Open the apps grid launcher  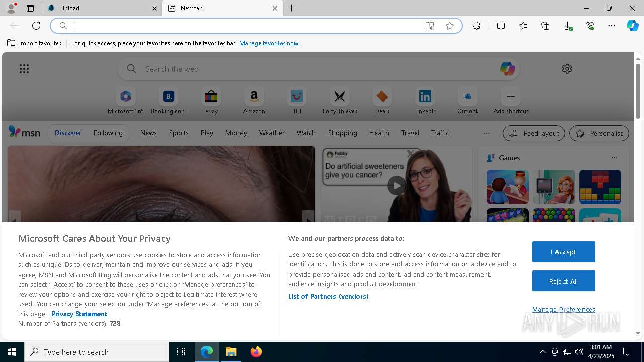tap(24, 69)
